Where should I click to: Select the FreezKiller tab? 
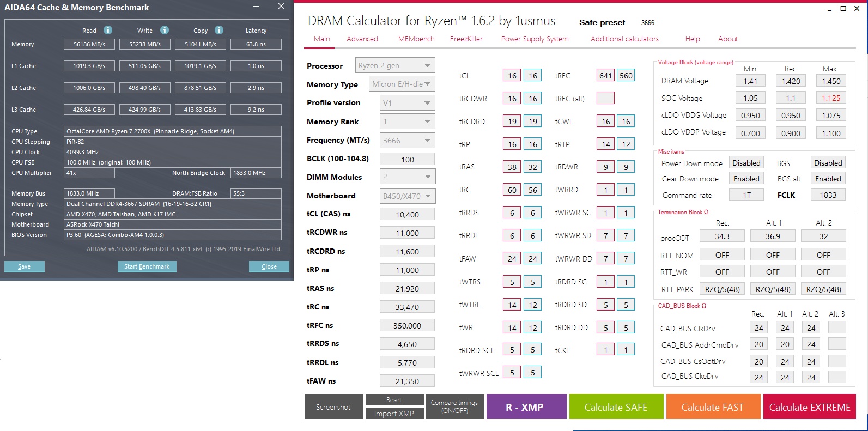466,39
